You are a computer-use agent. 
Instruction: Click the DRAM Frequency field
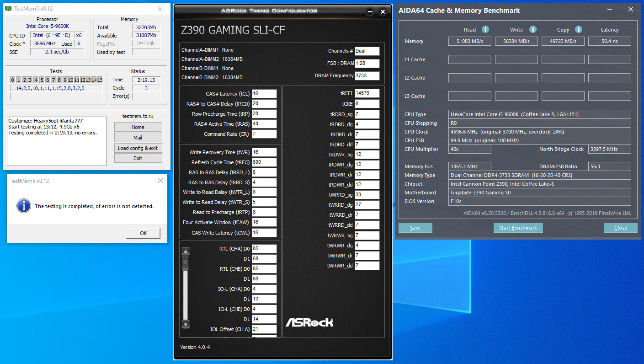coord(367,76)
